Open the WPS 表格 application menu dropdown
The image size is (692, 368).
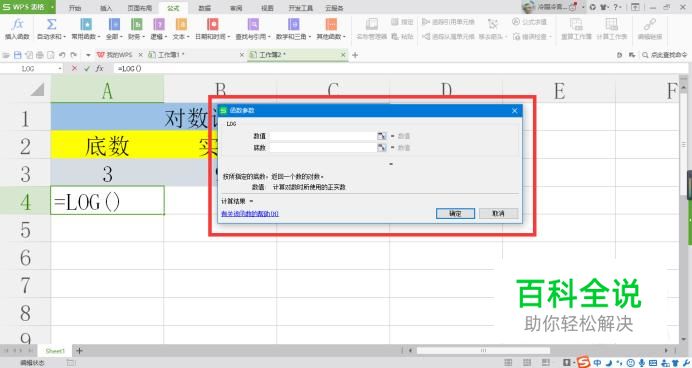[x=53, y=7]
